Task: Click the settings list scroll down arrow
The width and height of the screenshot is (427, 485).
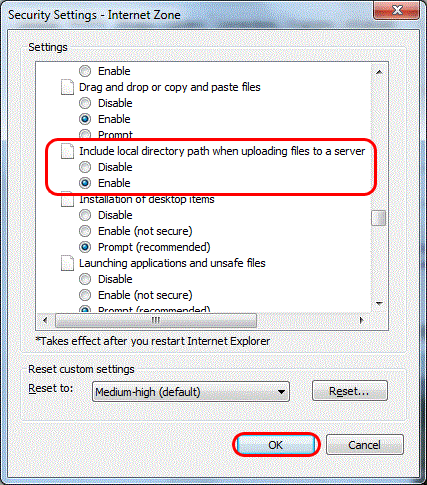Action: tap(379, 303)
